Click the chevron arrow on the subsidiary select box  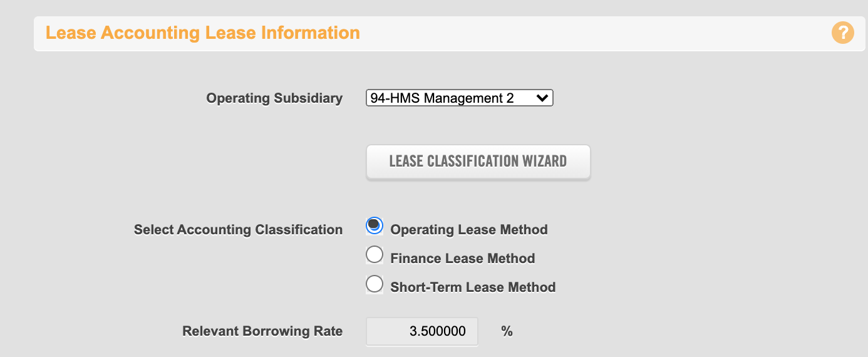(x=542, y=98)
